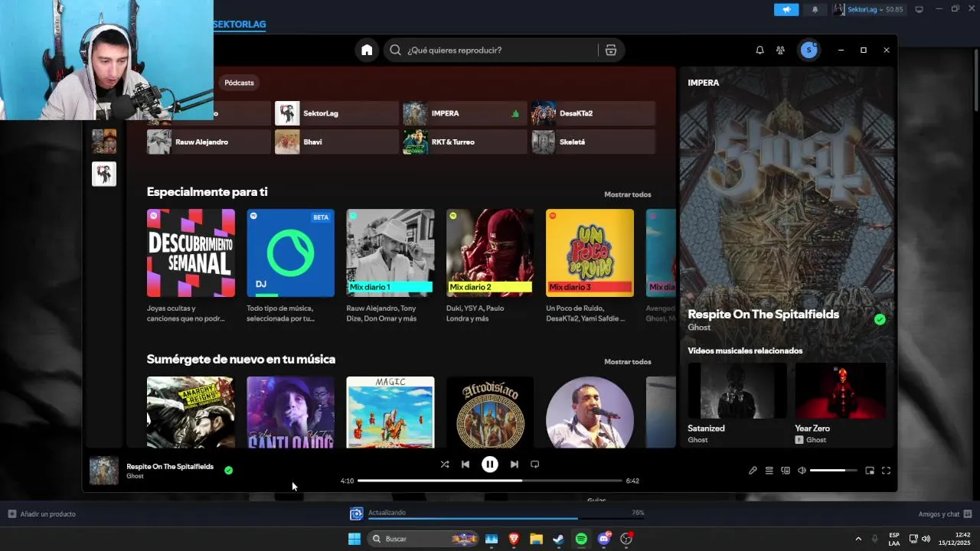Open Spotify notifications bell
The image size is (980, 551).
[759, 50]
